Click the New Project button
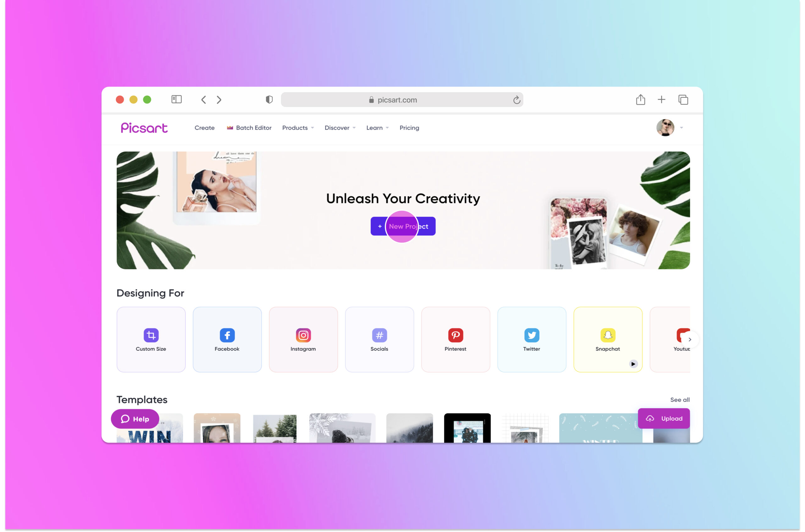 (403, 226)
